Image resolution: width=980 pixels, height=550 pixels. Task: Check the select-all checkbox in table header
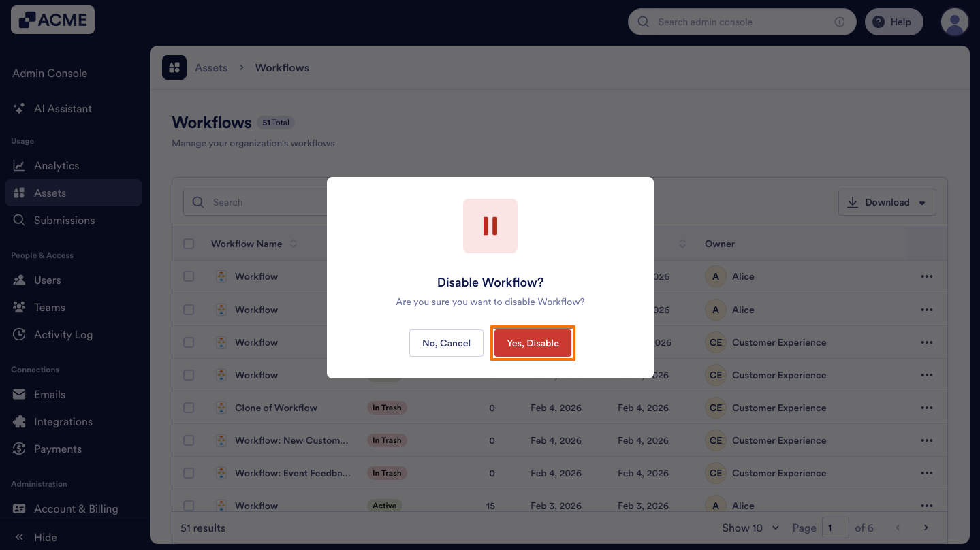189,243
